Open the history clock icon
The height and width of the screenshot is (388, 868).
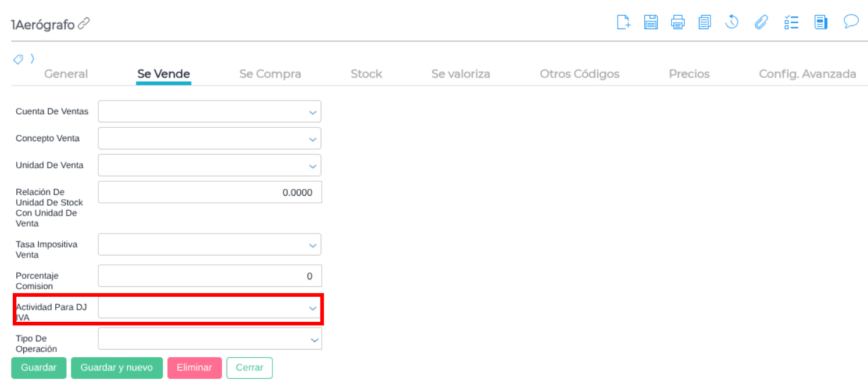click(732, 23)
